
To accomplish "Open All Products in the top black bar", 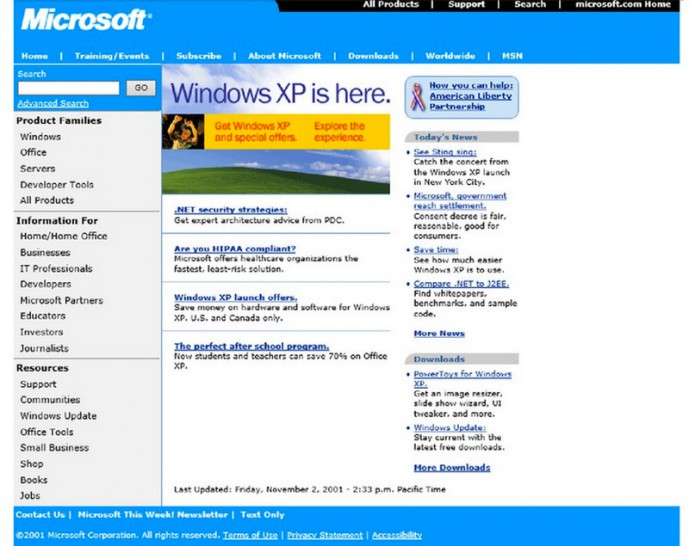I will pyautogui.click(x=390, y=5).
